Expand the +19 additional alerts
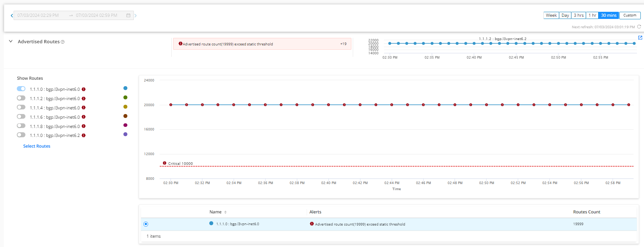This screenshot has width=644, height=247. (x=343, y=44)
